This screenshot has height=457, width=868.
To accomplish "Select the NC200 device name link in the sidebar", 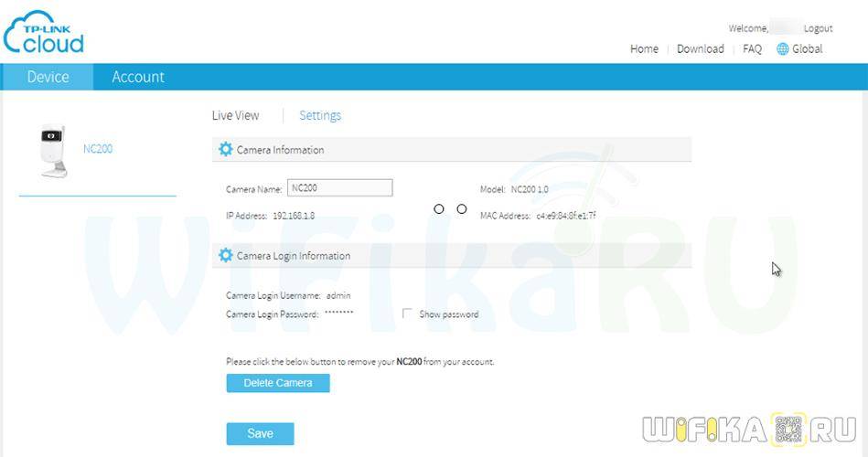I will [x=98, y=149].
